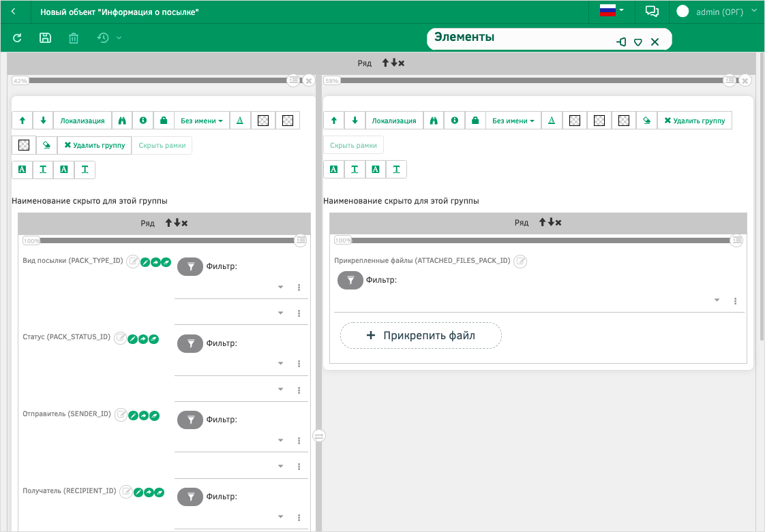Remove the 42% column with its X
The height and width of the screenshot is (532, 765).
[309, 80]
